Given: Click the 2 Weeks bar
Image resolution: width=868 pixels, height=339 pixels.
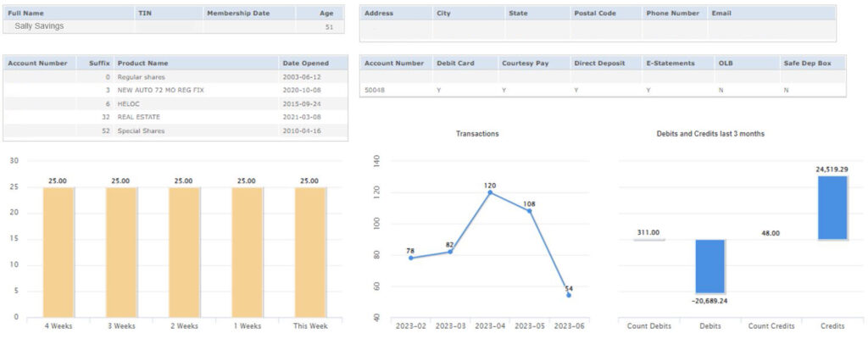Looking at the screenshot, I should [184, 252].
